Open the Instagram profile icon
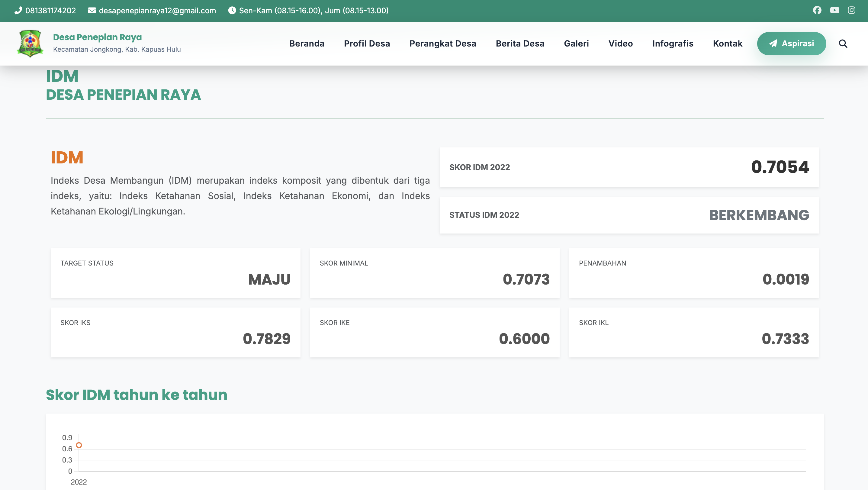The width and height of the screenshot is (868, 490). click(851, 11)
